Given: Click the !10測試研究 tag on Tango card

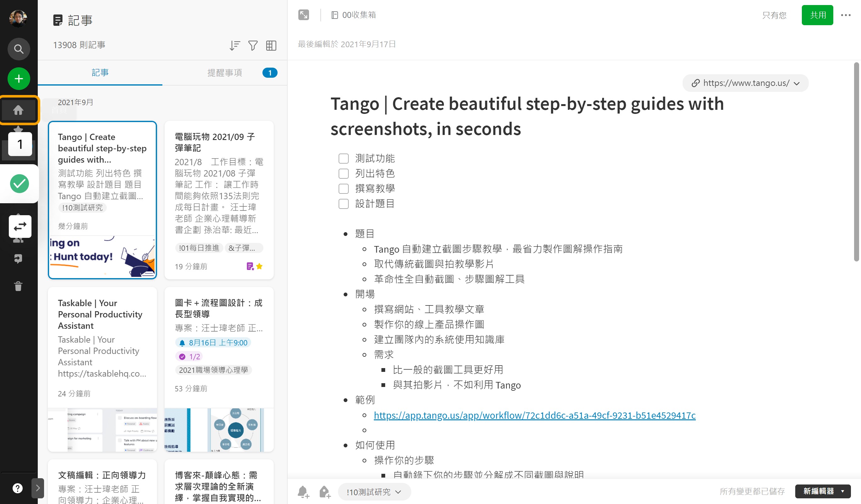Looking at the screenshot, I should 82,208.
